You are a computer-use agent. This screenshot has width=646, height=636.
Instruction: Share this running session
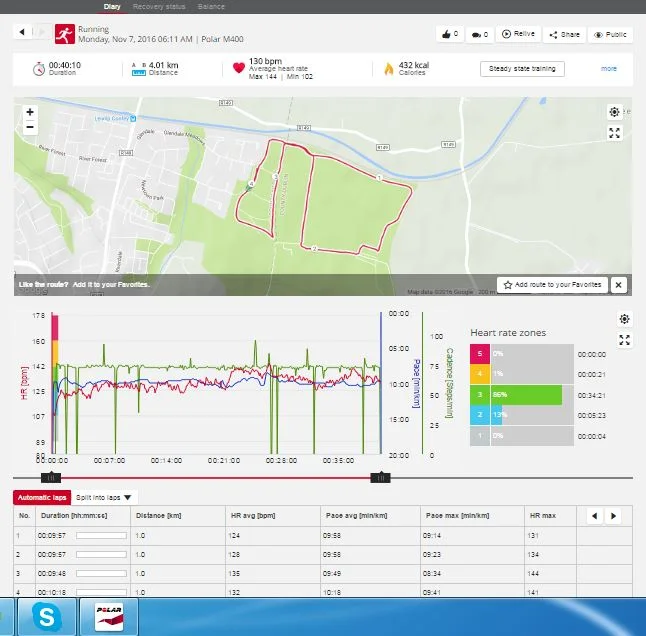click(564, 35)
